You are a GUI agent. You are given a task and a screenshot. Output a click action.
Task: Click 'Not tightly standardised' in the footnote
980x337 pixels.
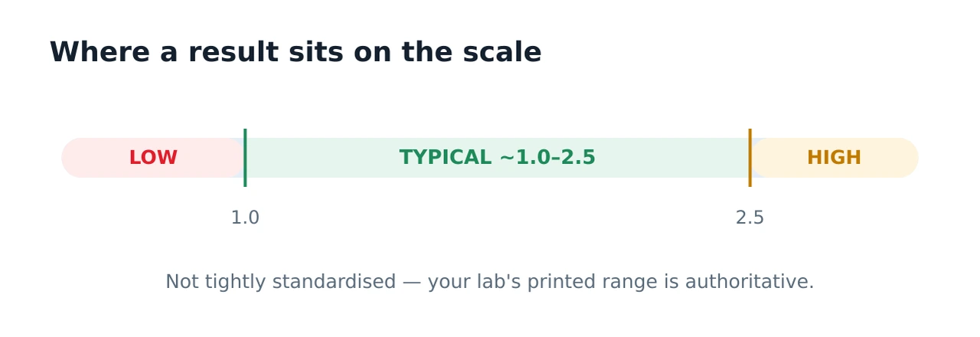tap(280, 282)
